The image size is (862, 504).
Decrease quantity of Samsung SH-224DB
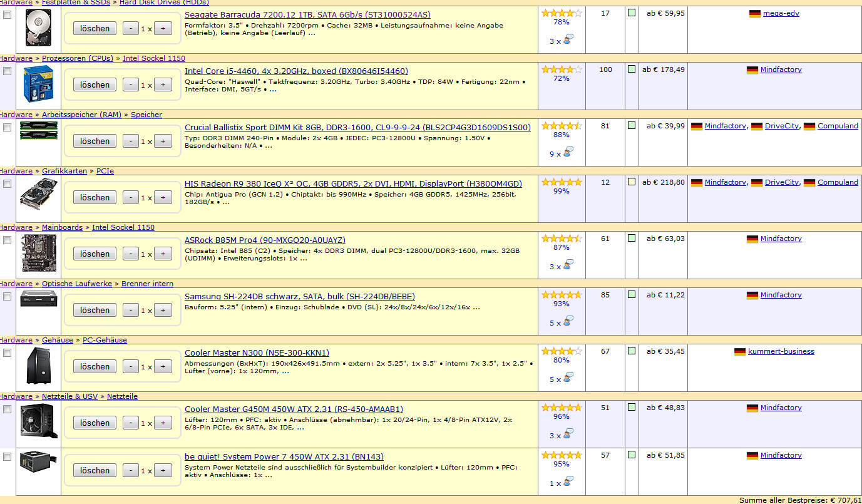pyautogui.click(x=130, y=310)
